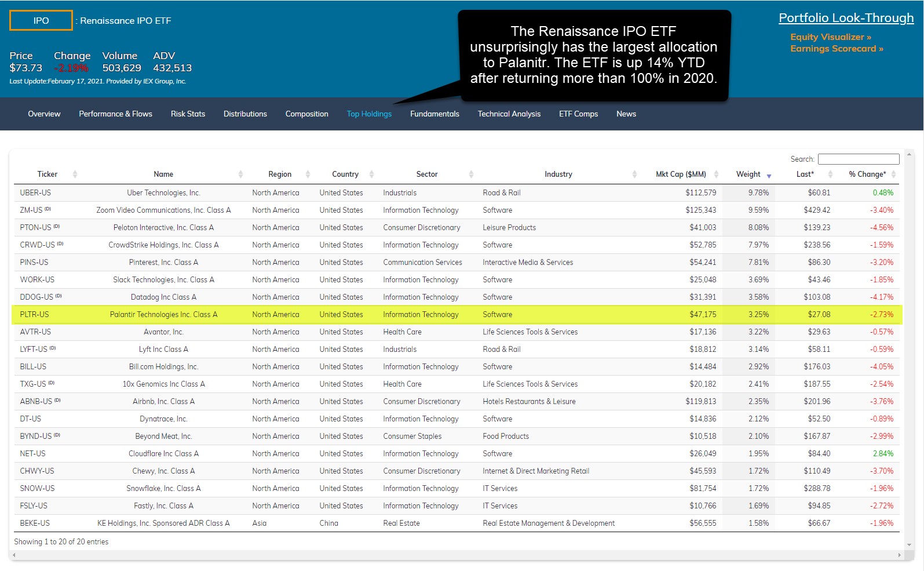This screenshot has width=924, height=571.
Task: Sort by Last price column icon
Action: [830, 174]
